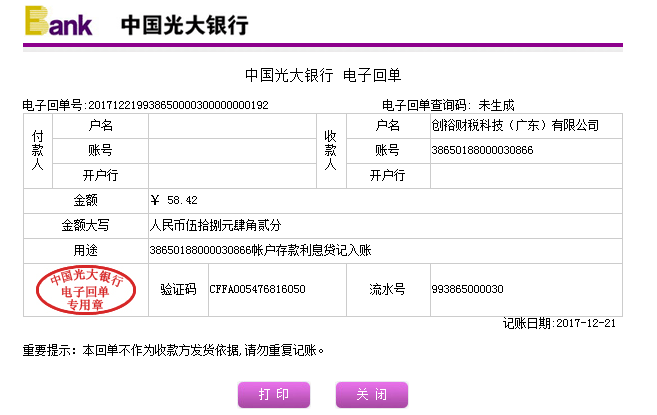This screenshot has width=657, height=415.
Task: Click the 用途 label cell
Action: [86, 251]
